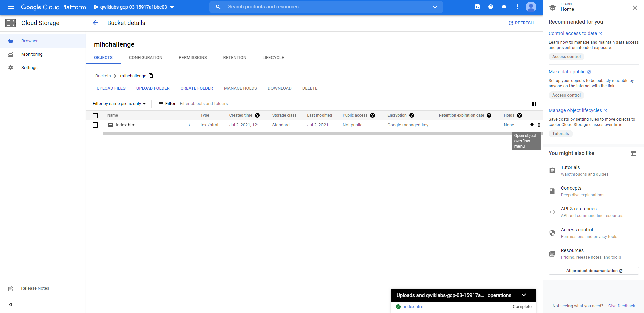Switch to the Permissions tab
The width and height of the screenshot is (644, 313).
pyautogui.click(x=193, y=58)
